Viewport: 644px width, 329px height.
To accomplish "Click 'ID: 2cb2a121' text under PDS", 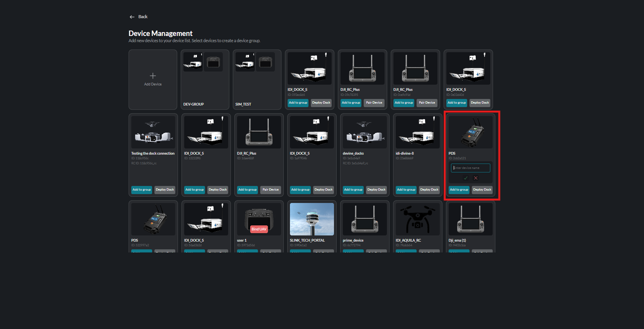I will point(457,158).
